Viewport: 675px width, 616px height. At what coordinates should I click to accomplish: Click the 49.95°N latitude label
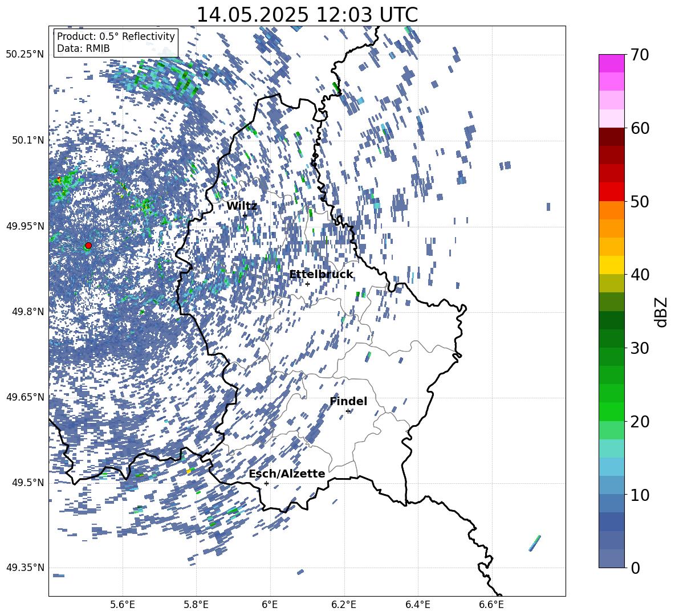coord(25,226)
